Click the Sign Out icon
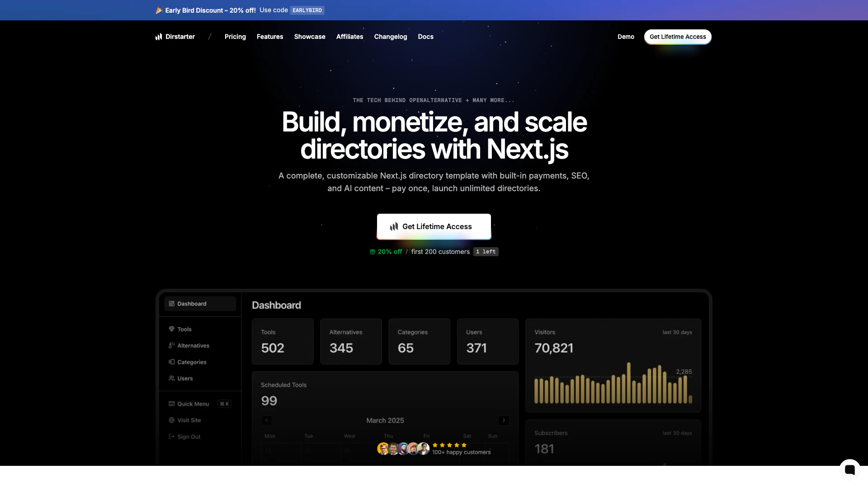Screen dimensions: 868x488 tap(171, 436)
